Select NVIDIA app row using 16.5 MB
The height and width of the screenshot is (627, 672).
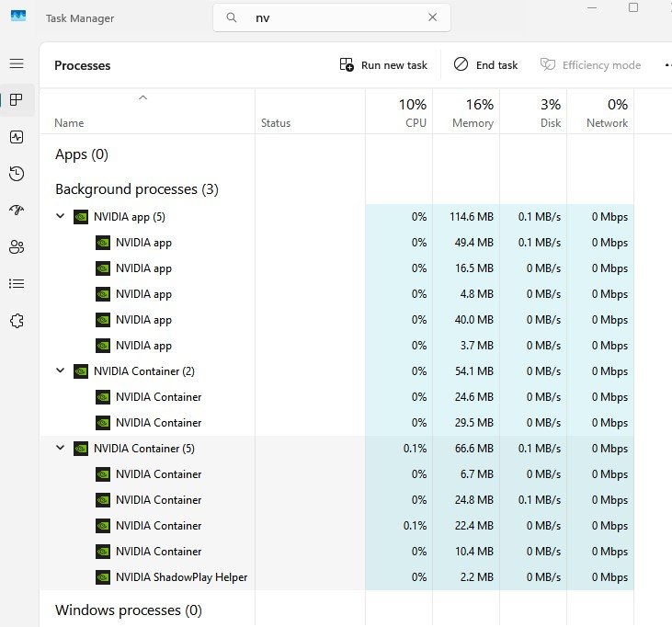pos(336,268)
